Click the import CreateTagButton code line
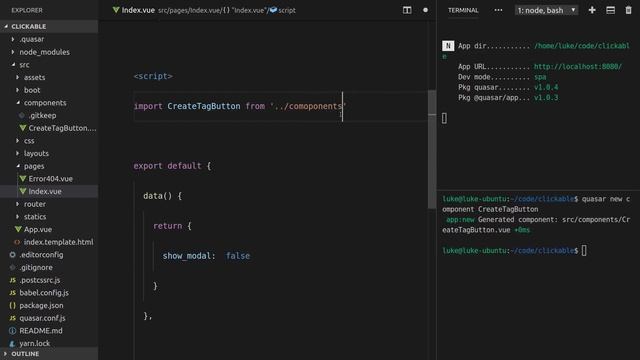This screenshot has width=640, height=360. click(240, 107)
